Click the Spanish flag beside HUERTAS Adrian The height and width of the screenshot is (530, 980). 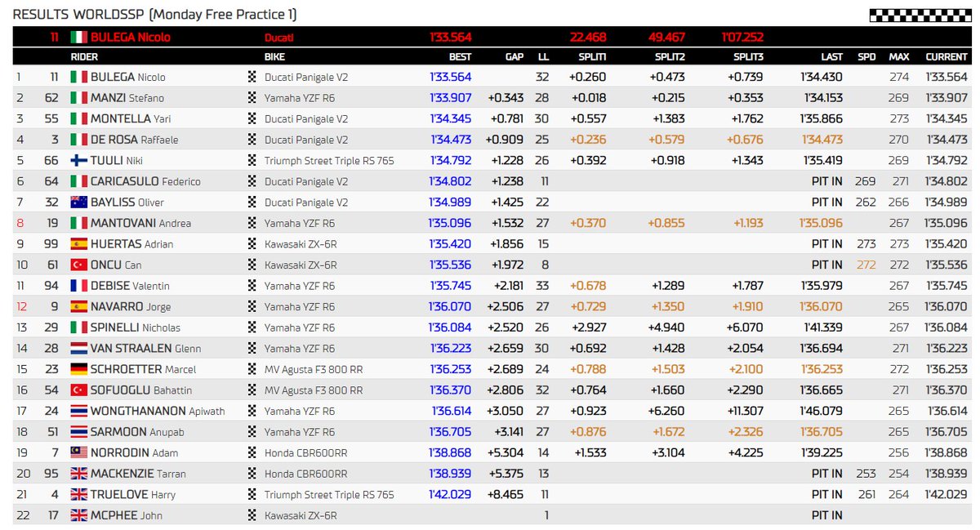78,243
